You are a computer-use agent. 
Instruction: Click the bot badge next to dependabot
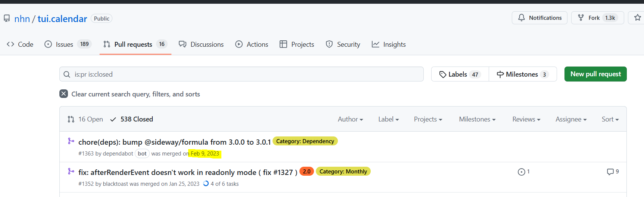tap(142, 154)
